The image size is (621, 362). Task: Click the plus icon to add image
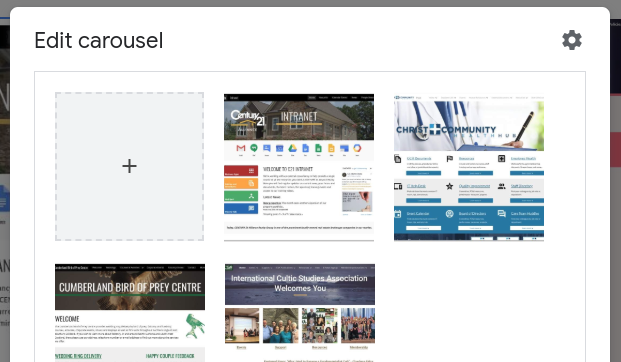[x=130, y=166]
